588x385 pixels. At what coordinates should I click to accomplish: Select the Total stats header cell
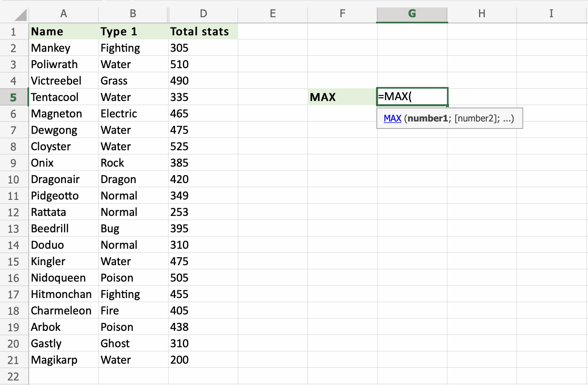coord(203,32)
